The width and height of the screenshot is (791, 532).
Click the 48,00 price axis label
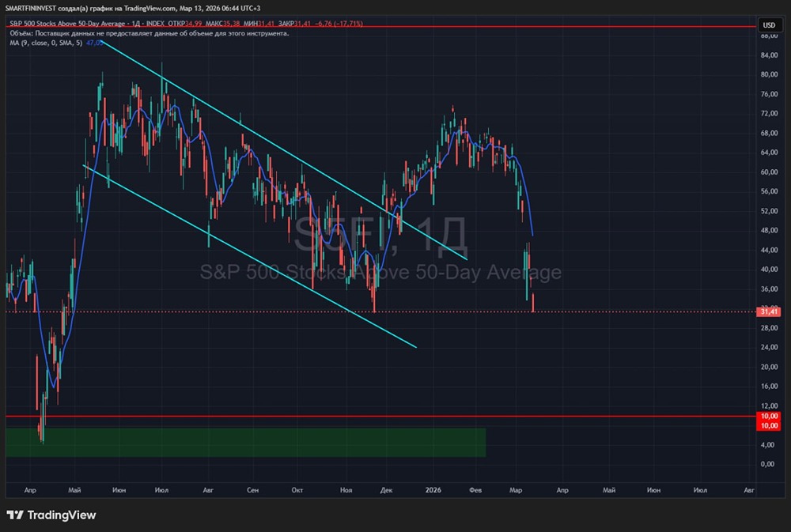[769, 231]
